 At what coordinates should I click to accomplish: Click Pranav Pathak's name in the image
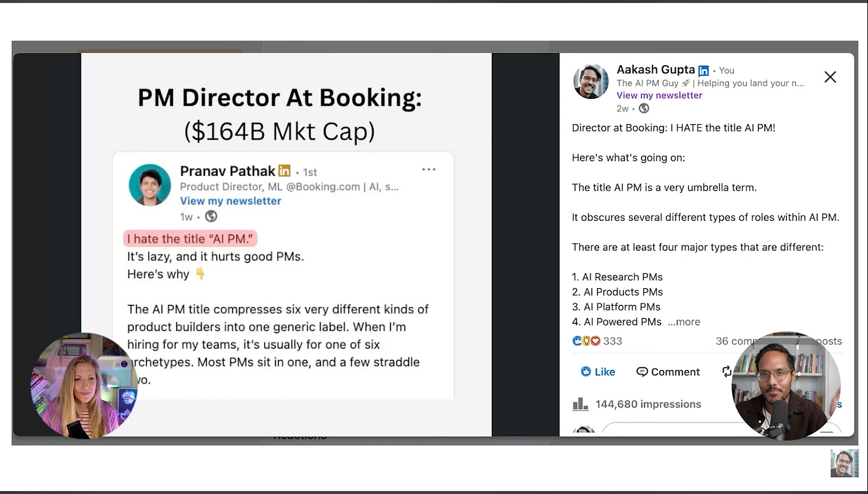click(228, 171)
